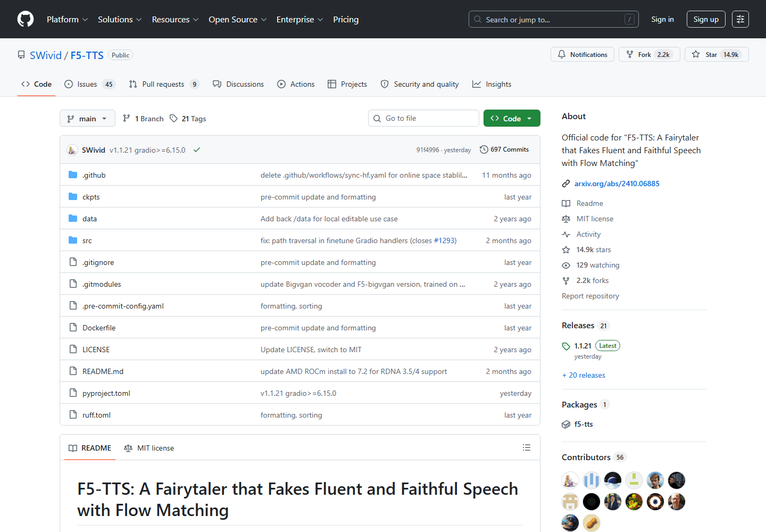Viewport: 766px width, 532px height.
Task: Click the commit status green checkmark
Action: pos(197,150)
